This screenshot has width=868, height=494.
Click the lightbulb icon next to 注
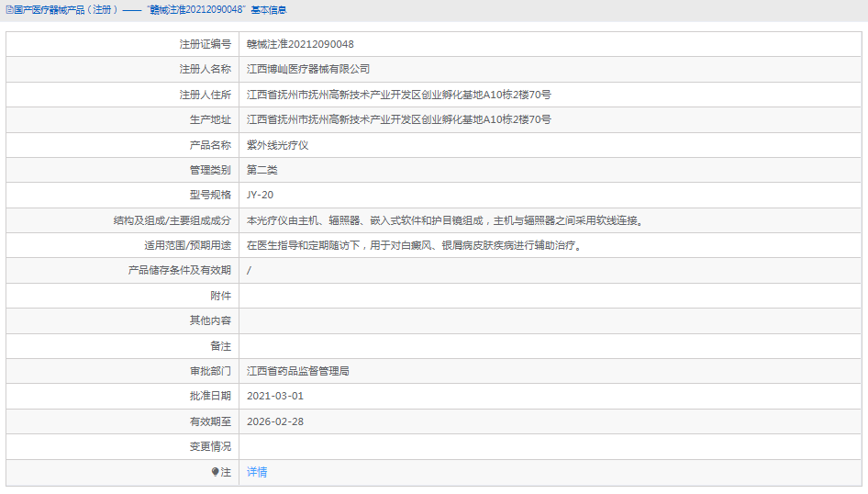pyautogui.click(x=215, y=472)
